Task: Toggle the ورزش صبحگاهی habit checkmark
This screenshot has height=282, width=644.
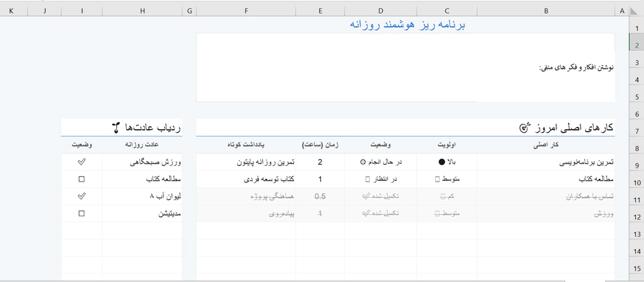Action: [x=81, y=162]
